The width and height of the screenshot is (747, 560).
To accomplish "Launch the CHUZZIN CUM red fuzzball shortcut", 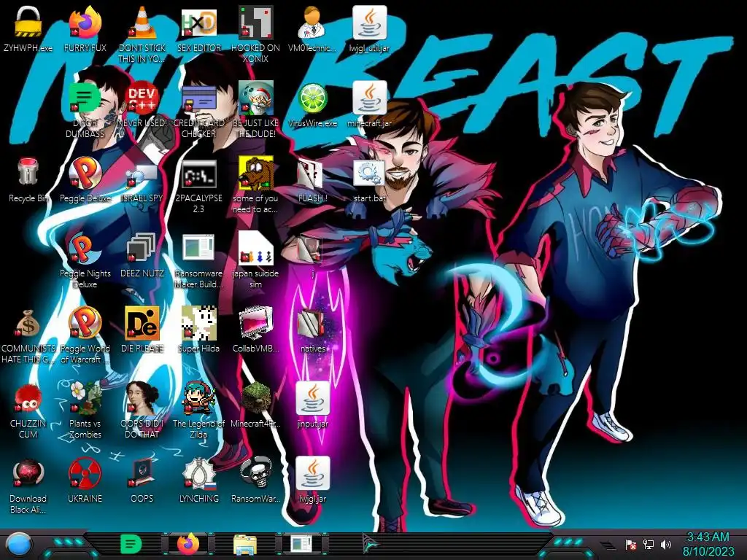I will (x=28, y=398).
